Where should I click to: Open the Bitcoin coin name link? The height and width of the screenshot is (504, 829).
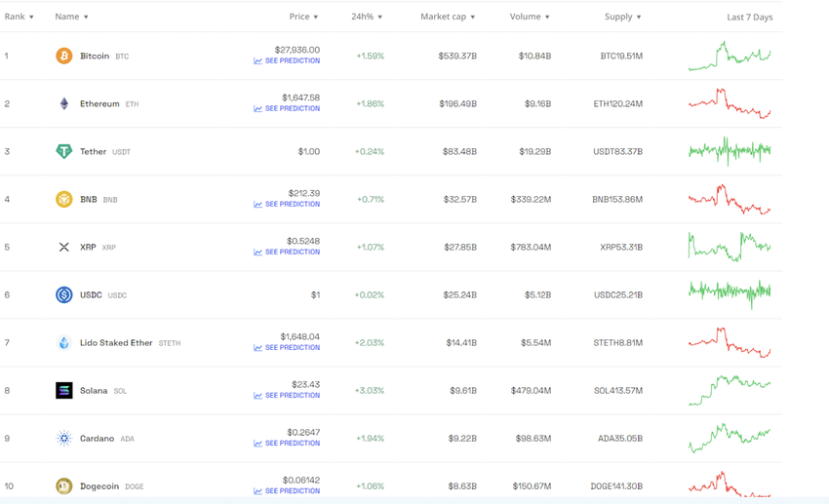(x=95, y=56)
